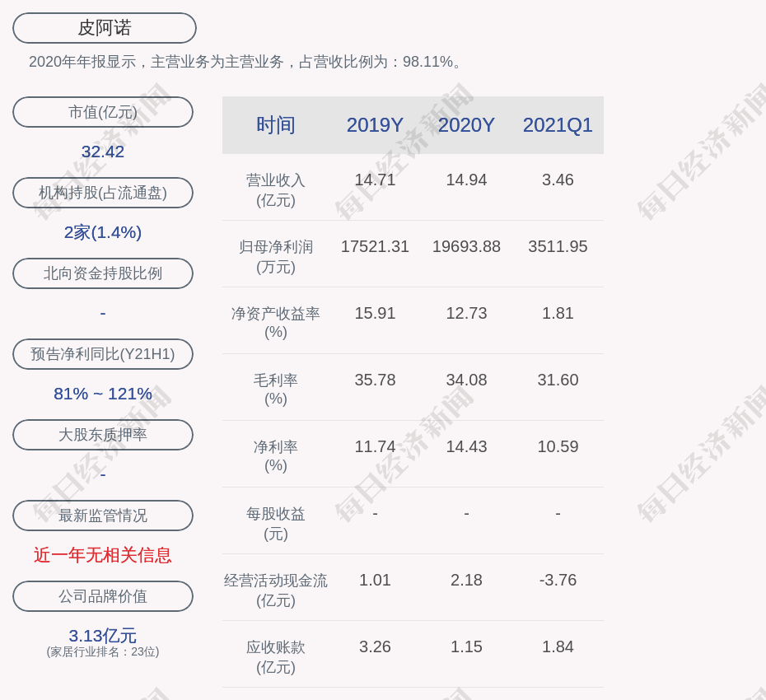Select the 81% ~ 121% forecast value
Screen dimensions: 766x700
coord(103,394)
